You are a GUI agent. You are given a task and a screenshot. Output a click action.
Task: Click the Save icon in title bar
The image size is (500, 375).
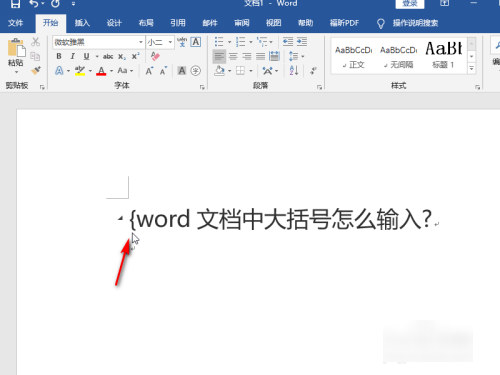click(15, 4)
